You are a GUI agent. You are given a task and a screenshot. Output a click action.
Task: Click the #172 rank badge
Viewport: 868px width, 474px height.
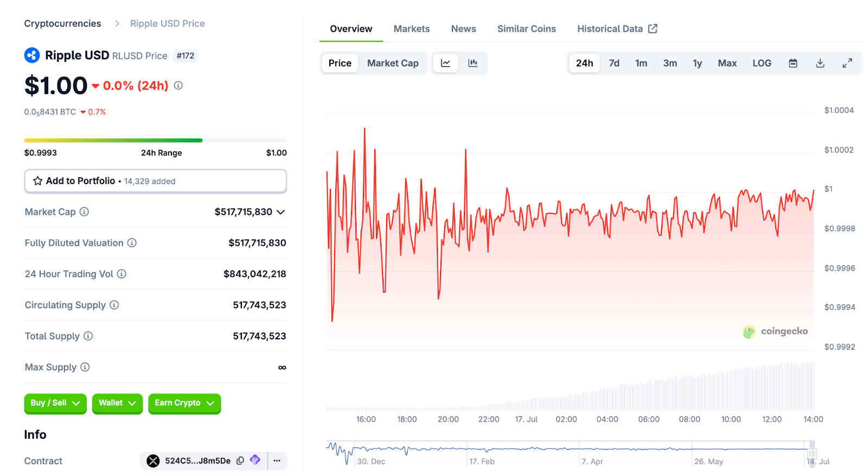coord(186,55)
